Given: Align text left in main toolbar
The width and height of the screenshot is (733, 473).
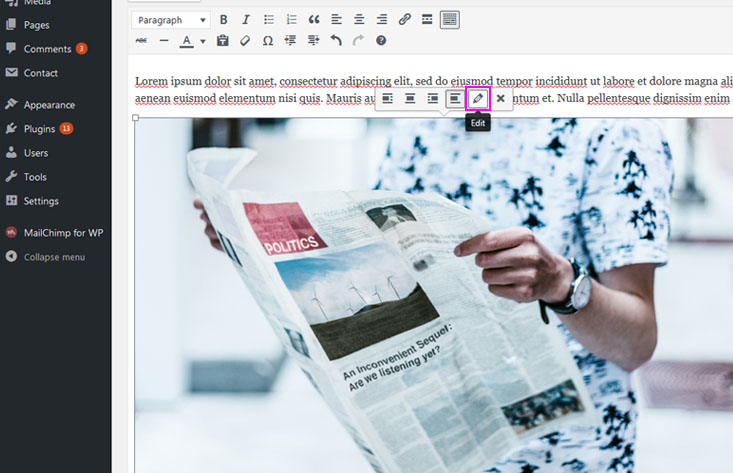Looking at the screenshot, I should point(337,20).
